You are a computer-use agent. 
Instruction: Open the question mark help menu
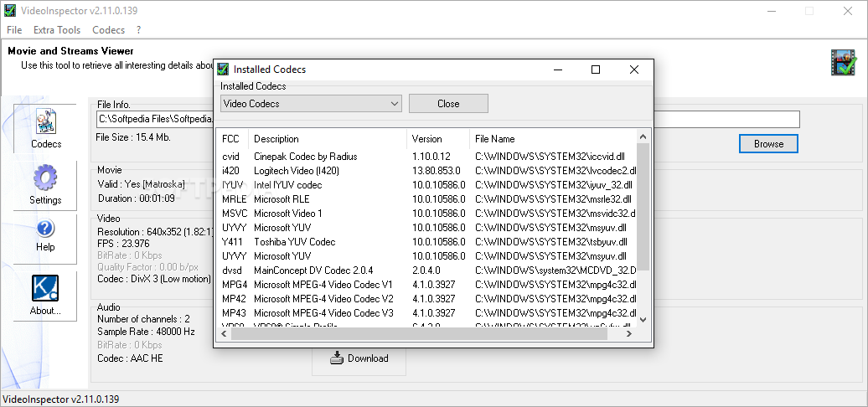point(139,30)
